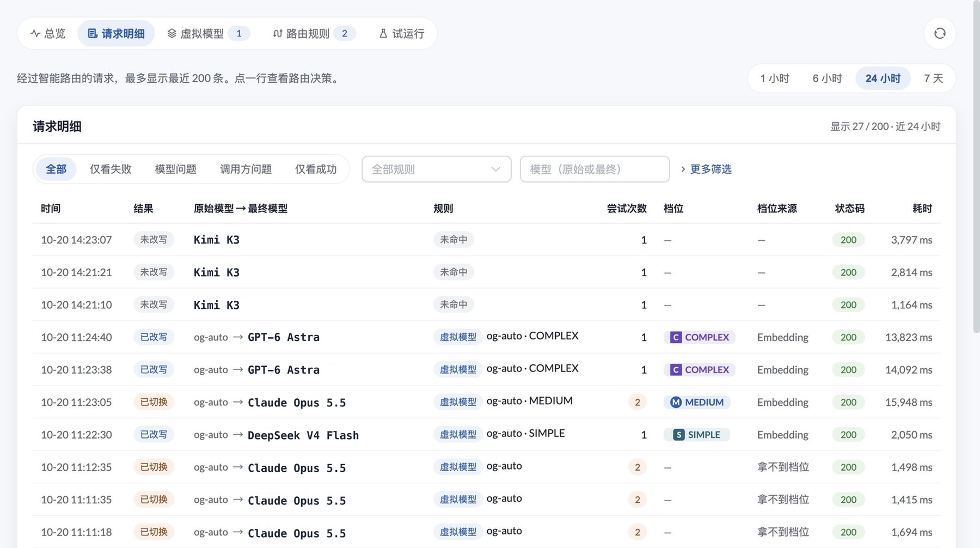Screen dimensions: 980x548
Task: Open the row at 10-20 14:23:07
Action: [x=486, y=240]
